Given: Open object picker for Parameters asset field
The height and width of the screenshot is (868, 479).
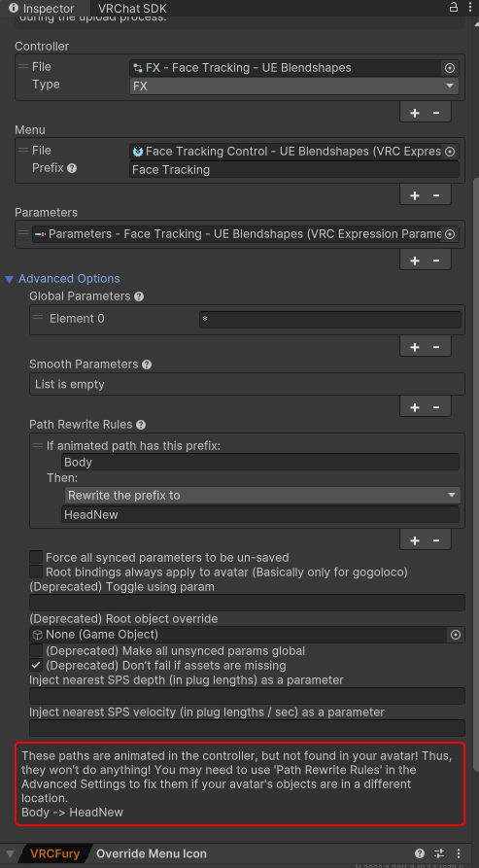Looking at the screenshot, I should (450, 234).
